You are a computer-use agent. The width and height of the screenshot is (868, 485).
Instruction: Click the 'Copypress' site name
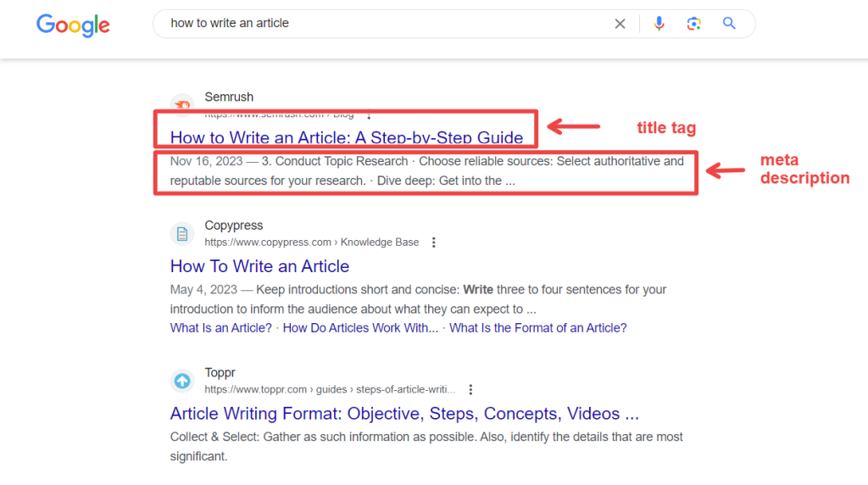tap(234, 226)
